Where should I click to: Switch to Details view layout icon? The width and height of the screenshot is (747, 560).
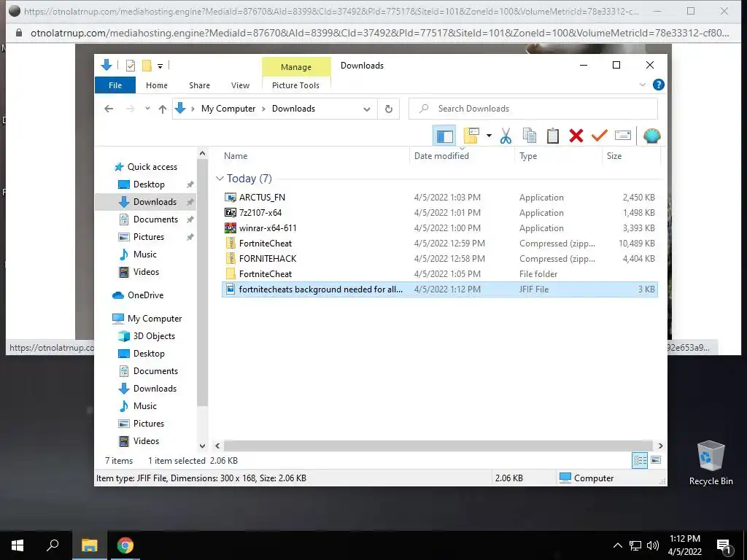pos(640,460)
